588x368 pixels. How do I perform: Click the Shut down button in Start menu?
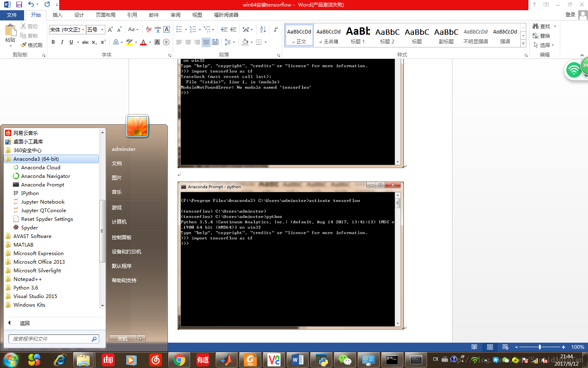123,339
